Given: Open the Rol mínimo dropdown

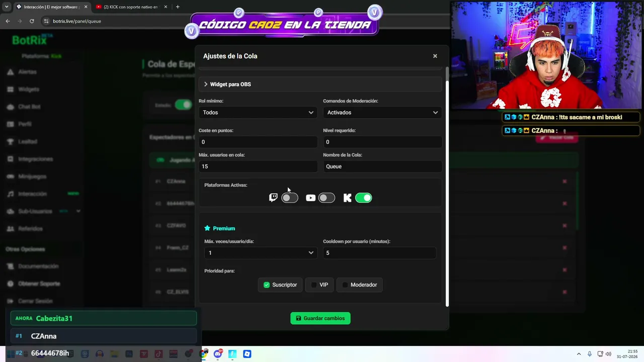Looking at the screenshot, I should tap(258, 113).
